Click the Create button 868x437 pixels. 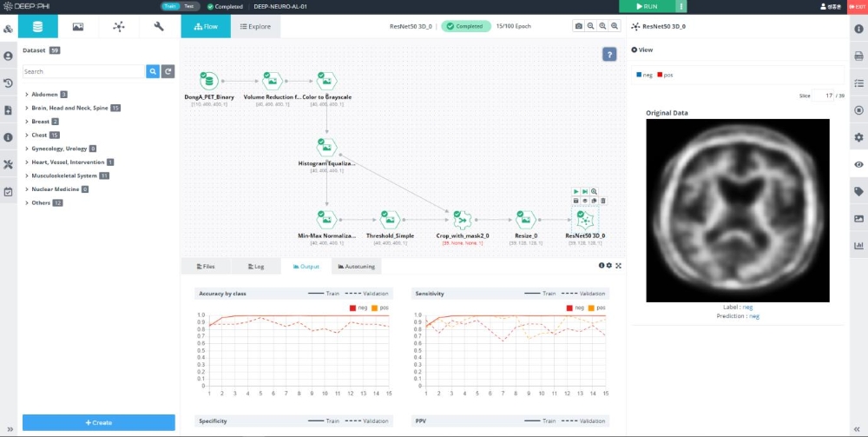point(98,422)
